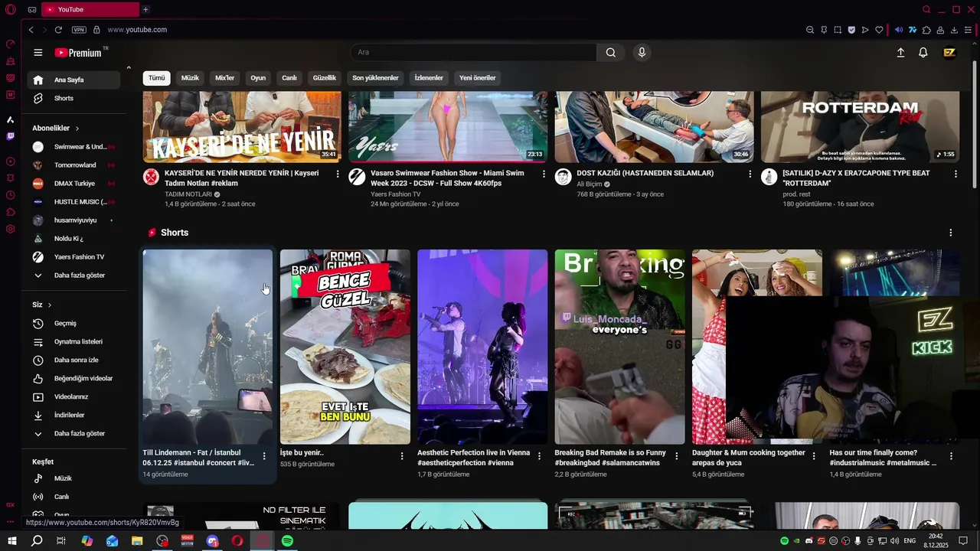Open Shorts in the sidebar
980x551 pixels.
(73, 98)
